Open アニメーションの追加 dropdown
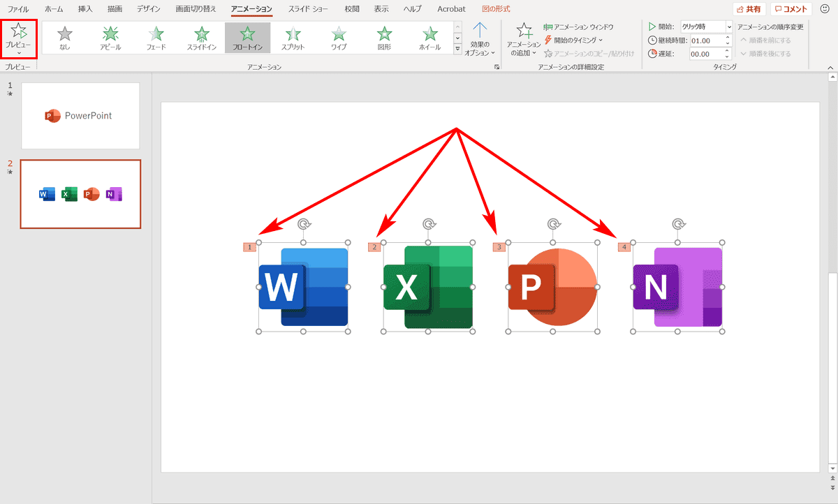The width and height of the screenshot is (838, 504). click(523, 39)
